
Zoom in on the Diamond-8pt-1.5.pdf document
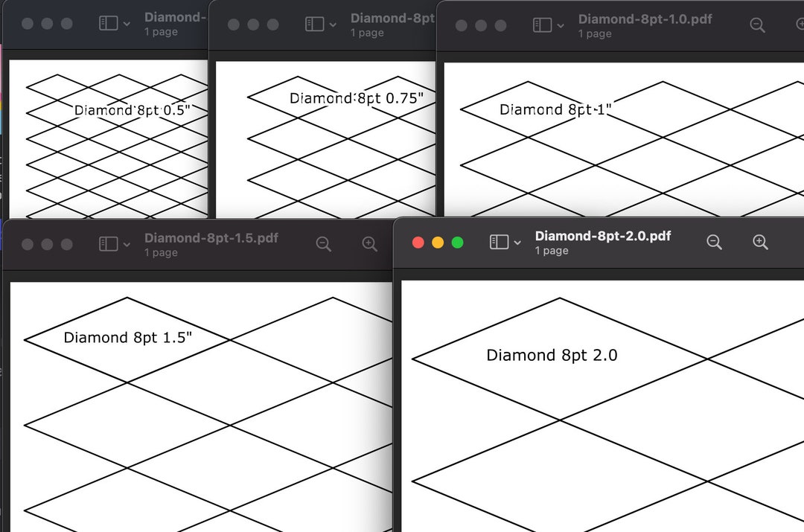point(369,243)
